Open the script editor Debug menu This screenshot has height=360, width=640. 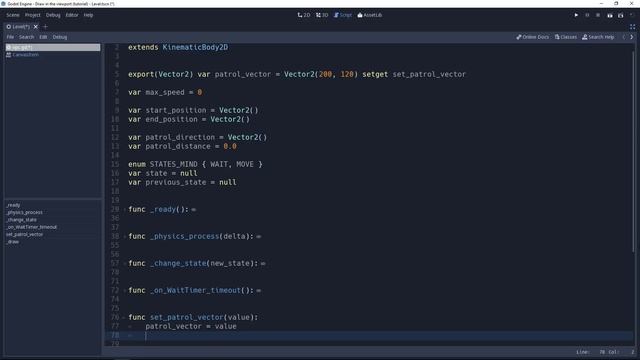tap(60, 37)
